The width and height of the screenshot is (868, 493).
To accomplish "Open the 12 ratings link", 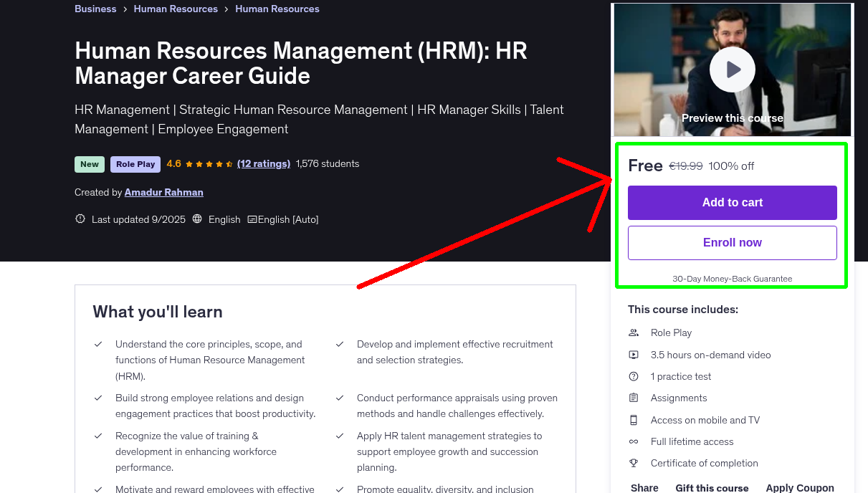I will tap(263, 163).
